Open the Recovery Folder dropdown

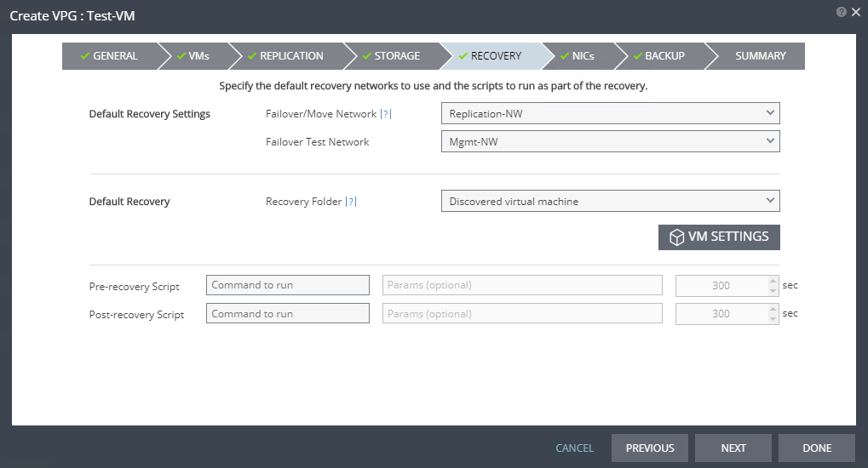pos(610,201)
